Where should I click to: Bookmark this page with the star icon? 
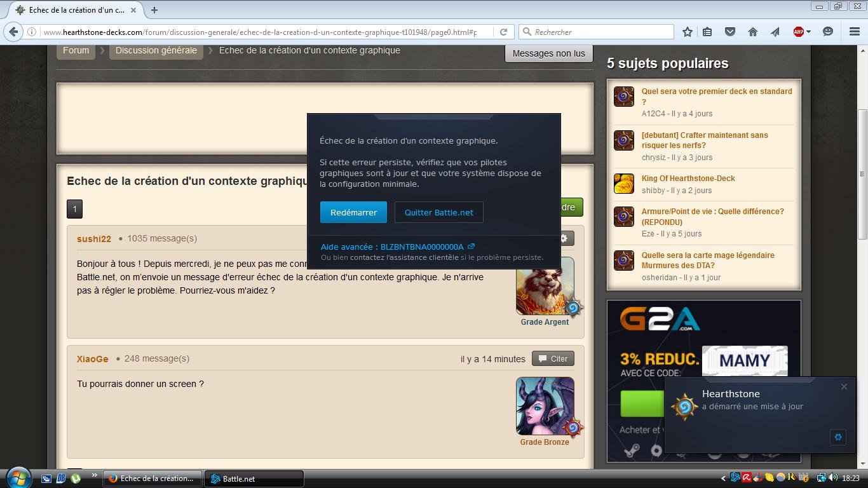click(687, 32)
